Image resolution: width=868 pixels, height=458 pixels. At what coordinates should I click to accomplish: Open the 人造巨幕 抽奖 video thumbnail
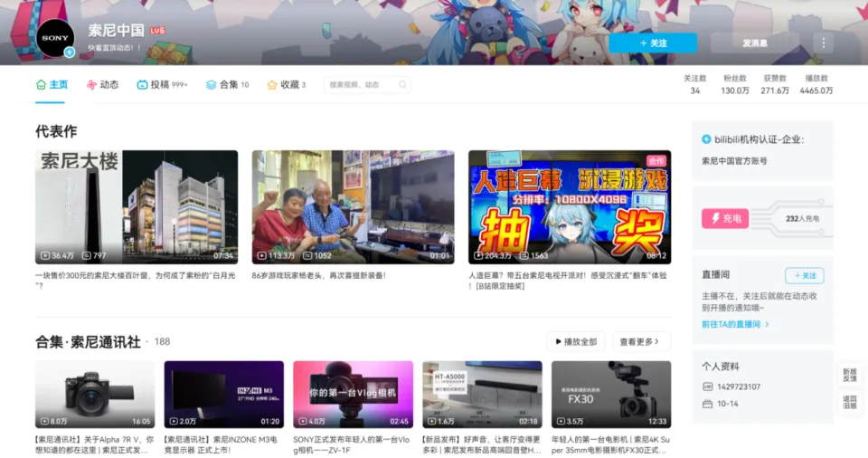coord(570,206)
